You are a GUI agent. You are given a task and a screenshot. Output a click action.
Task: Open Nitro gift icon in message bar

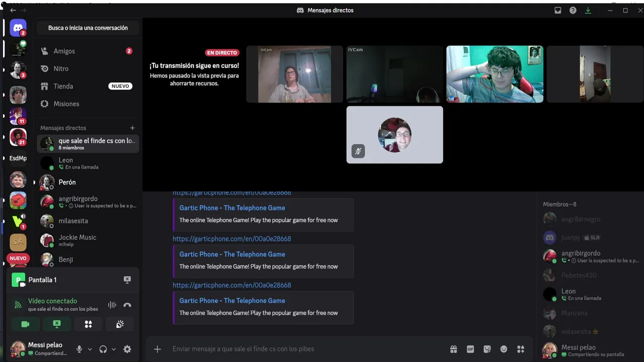coord(454,349)
